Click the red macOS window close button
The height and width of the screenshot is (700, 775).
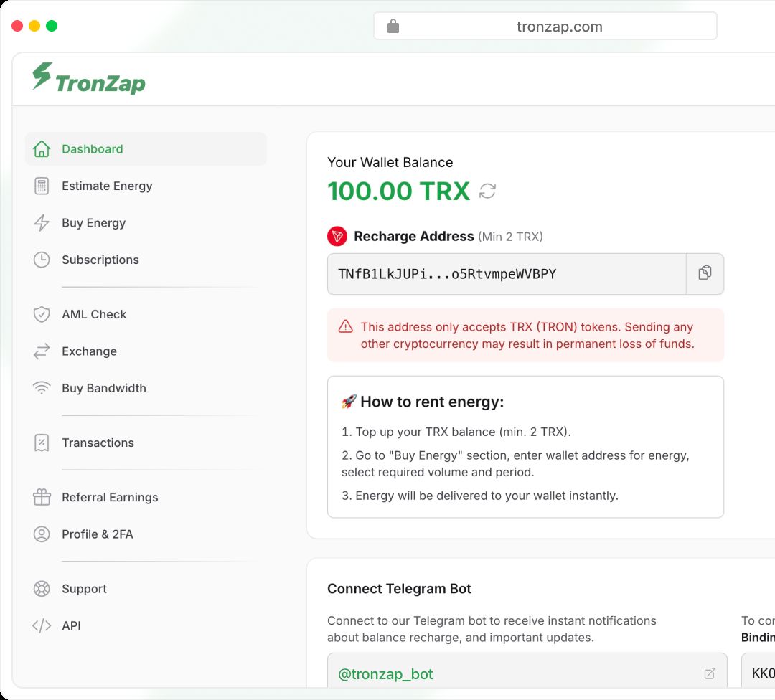[x=17, y=26]
